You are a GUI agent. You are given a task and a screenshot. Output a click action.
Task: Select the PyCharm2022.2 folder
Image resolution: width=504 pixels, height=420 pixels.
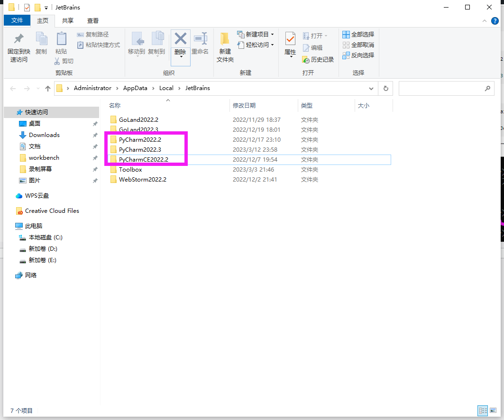coord(140,139)
